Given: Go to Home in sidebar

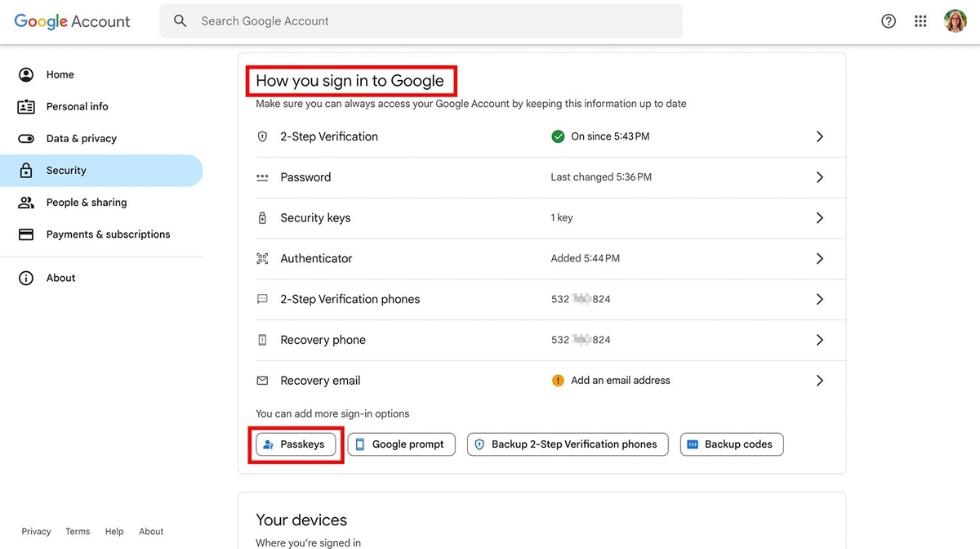Looking at the screenshot, I should tap(60, 74).
